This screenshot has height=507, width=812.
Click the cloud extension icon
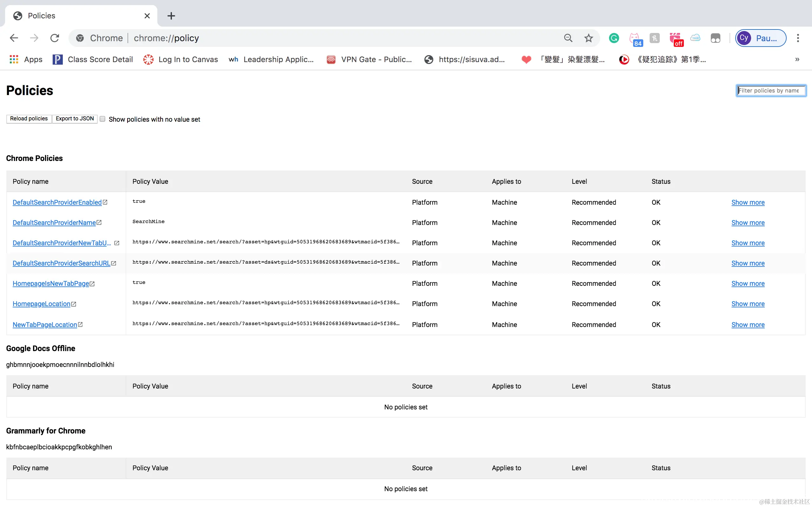pyautogui.click(x=695, y=38)
